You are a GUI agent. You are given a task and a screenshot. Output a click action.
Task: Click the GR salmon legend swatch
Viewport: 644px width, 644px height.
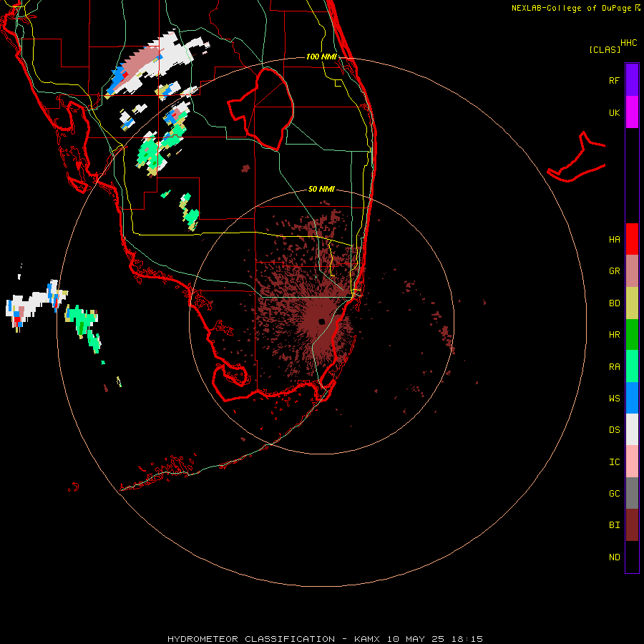click(x=632, y=271)
